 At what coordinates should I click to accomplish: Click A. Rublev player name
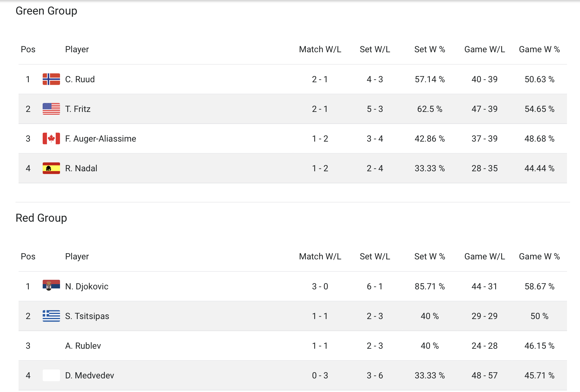coord(83,346)
